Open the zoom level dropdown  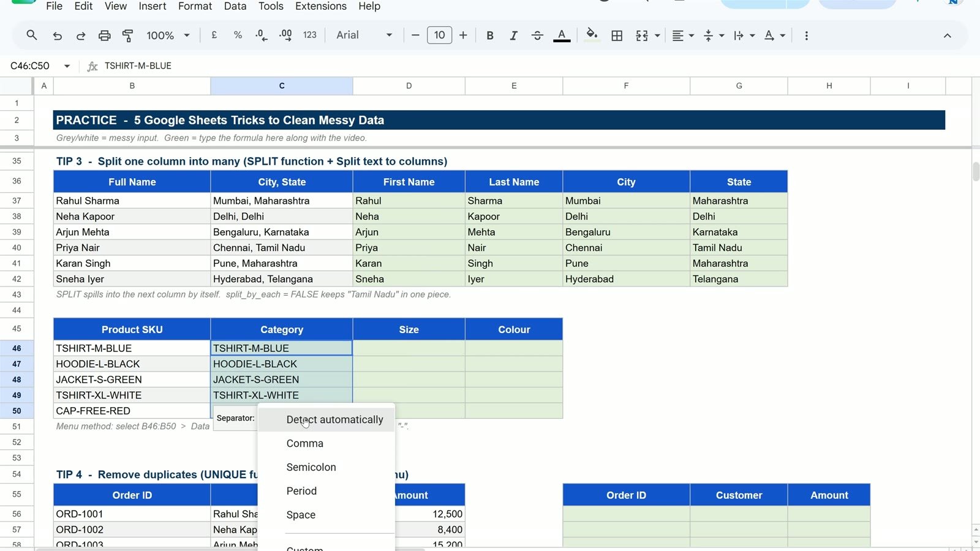click(168, 36)
